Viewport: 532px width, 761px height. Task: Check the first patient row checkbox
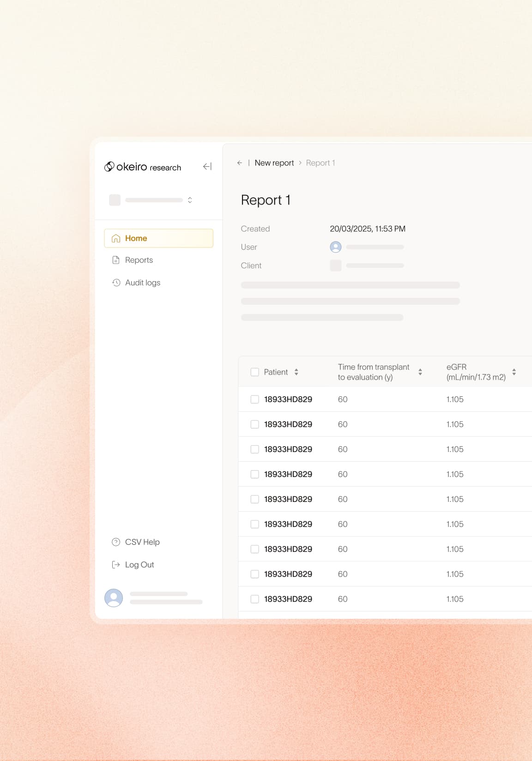(254, 399)
